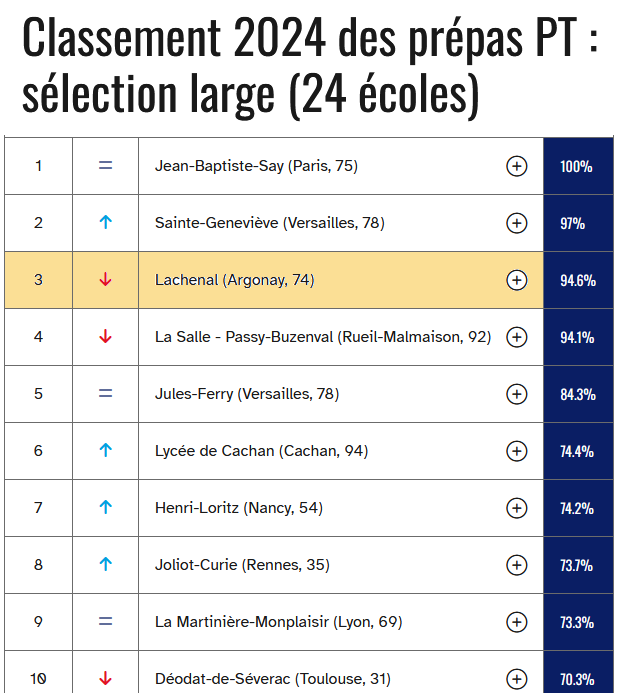617x693 pixels.
Task: Expand La Martinière-Monplaisir Lyon details
Action: tap(516, 622)
